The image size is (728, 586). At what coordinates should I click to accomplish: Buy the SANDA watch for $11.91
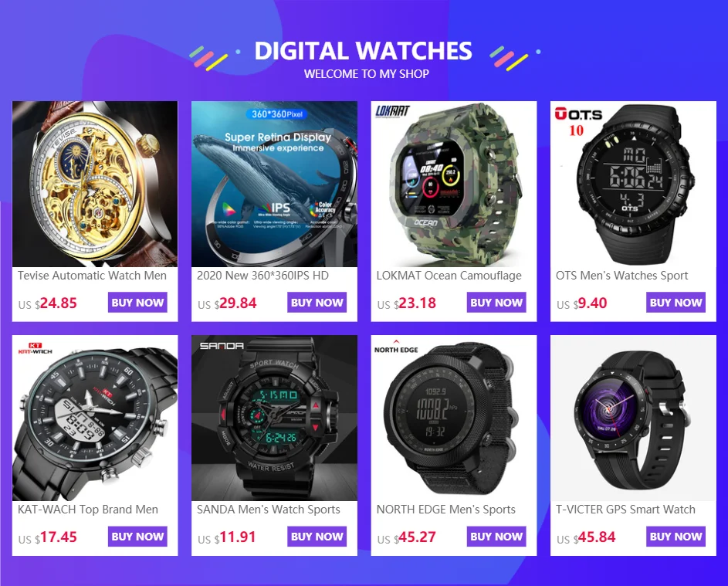pos(317,537)
